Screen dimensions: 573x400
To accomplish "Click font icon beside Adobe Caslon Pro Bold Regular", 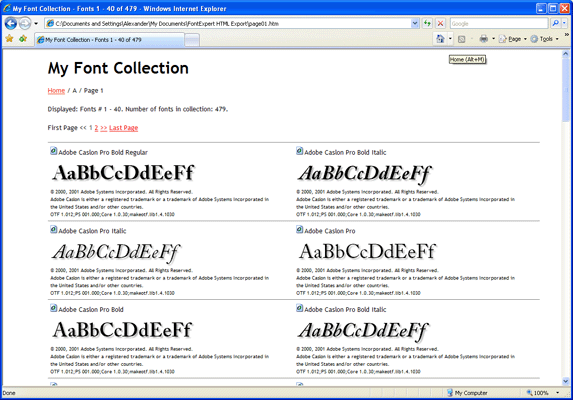I will [54, 151].
